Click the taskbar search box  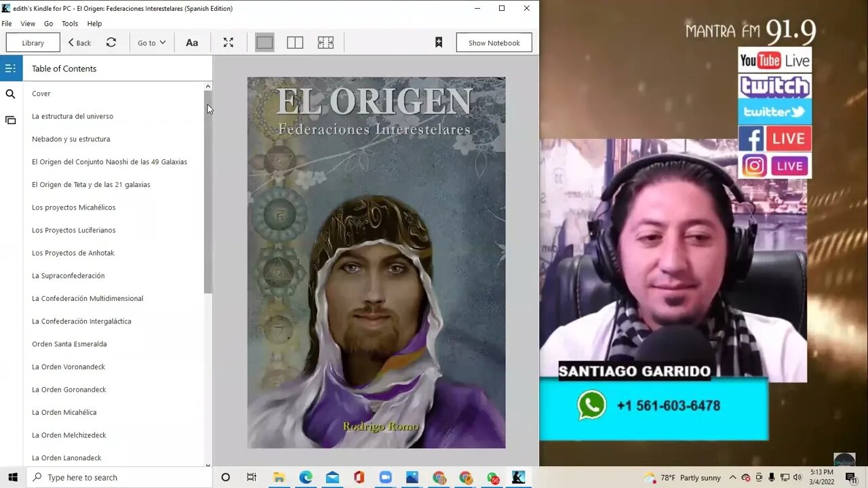tap(119, 477)
